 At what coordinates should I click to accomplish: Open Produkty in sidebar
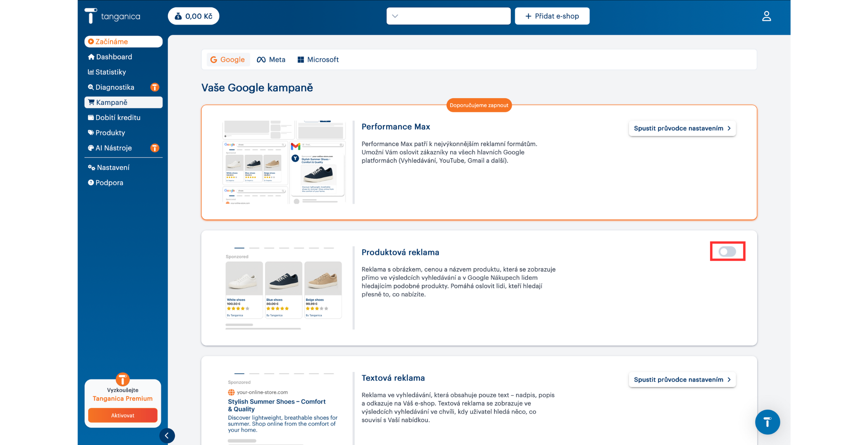click(123, 133)
